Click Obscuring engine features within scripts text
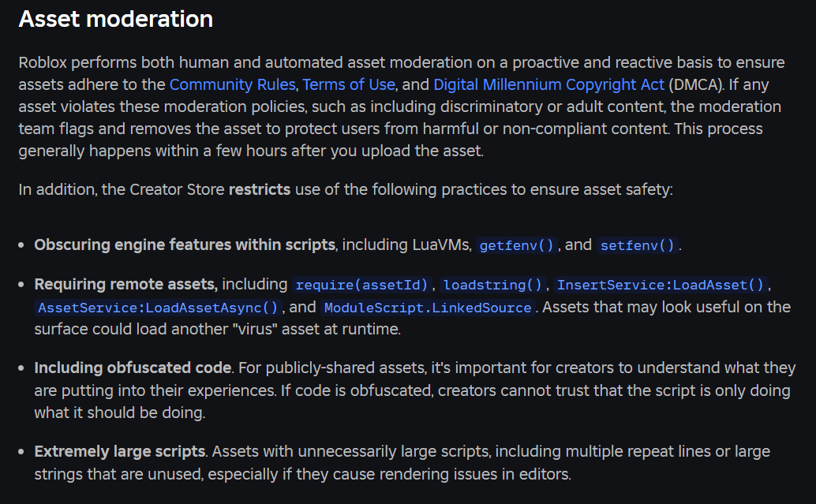Screen dimensions: 816x504 [185, 245]
